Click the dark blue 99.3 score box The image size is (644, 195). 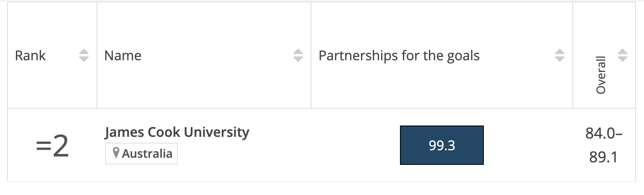click(x=441, y=145)
